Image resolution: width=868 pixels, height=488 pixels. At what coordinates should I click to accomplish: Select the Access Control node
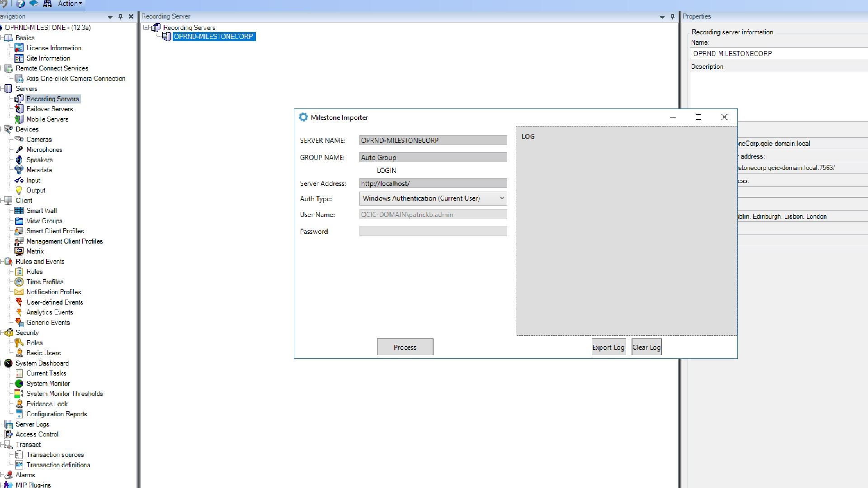[x=37, y=434]
